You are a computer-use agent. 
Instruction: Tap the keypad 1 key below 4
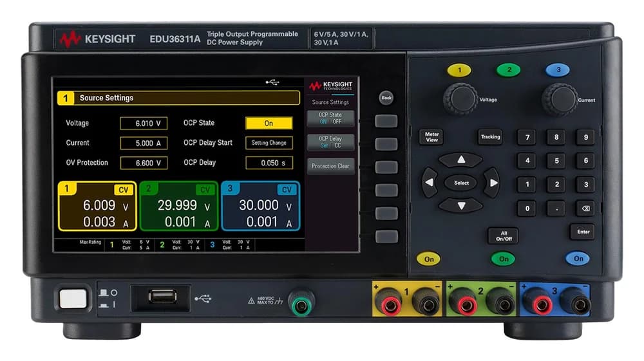(527, 185)
